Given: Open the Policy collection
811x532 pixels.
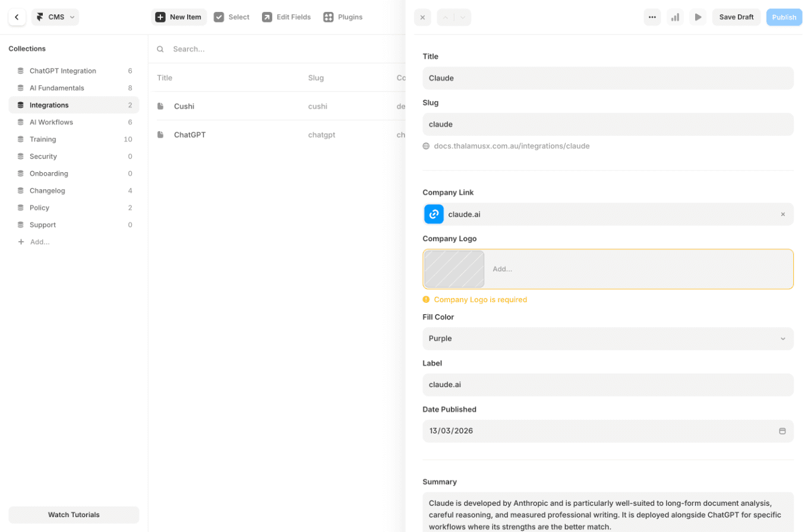Looking at the screenshot, I should pyautogui.click(x=74, y=208).
